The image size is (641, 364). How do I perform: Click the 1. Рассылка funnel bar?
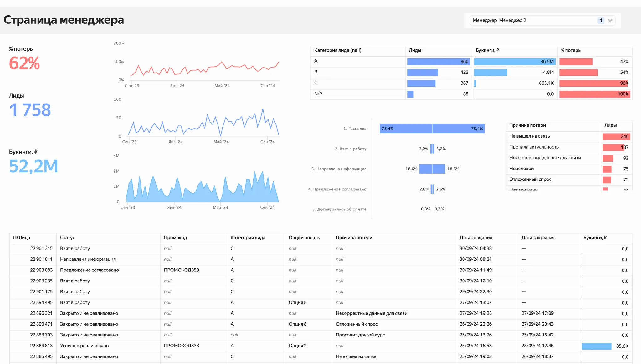[x=432, y=129]
